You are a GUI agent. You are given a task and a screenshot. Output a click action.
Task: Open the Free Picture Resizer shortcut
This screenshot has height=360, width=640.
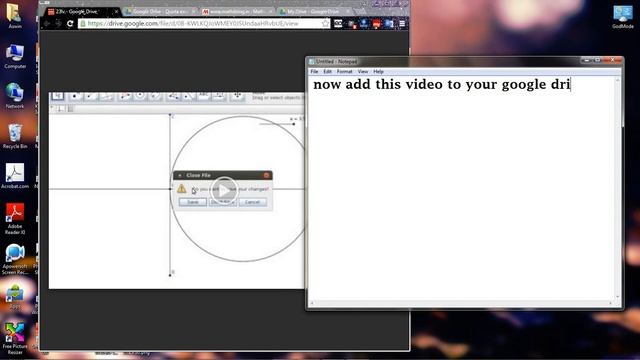pyautogui.click(x=15, y=338)
